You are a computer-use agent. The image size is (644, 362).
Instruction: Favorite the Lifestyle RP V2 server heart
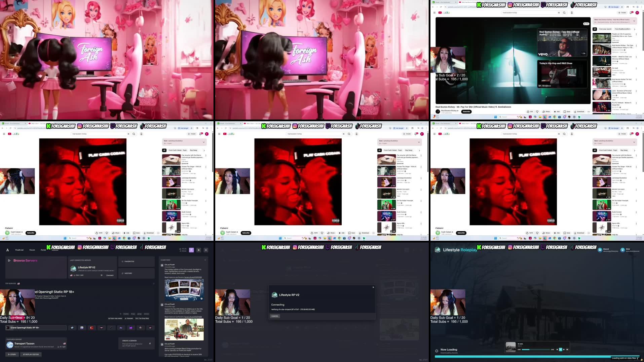pyautogui.click(x=102, y=275)
